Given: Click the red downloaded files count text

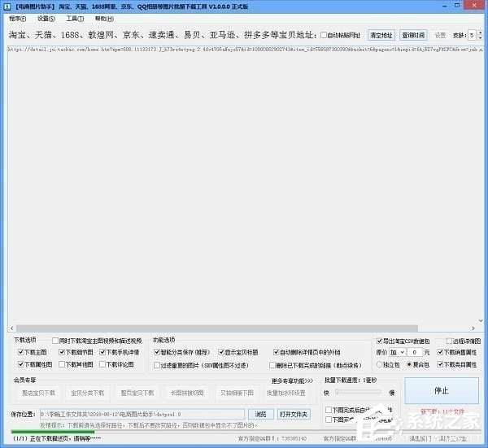Looking at the screenshot, I should (442, 411).
